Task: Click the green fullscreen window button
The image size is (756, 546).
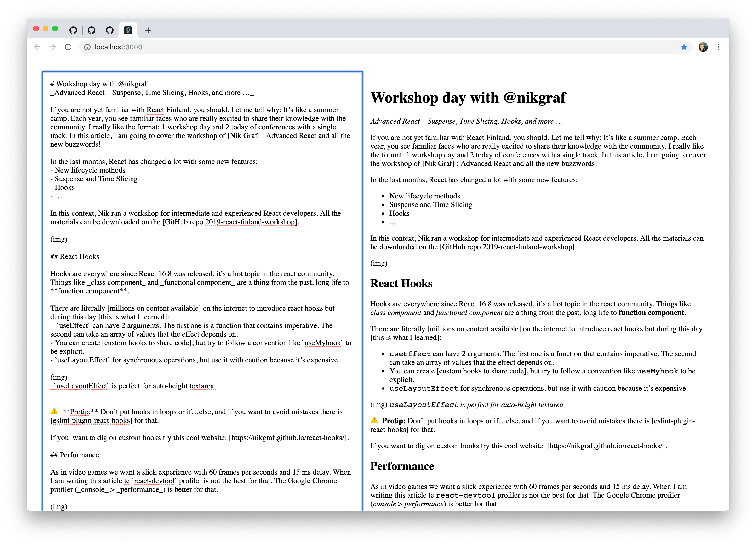Action: point(55,29)
